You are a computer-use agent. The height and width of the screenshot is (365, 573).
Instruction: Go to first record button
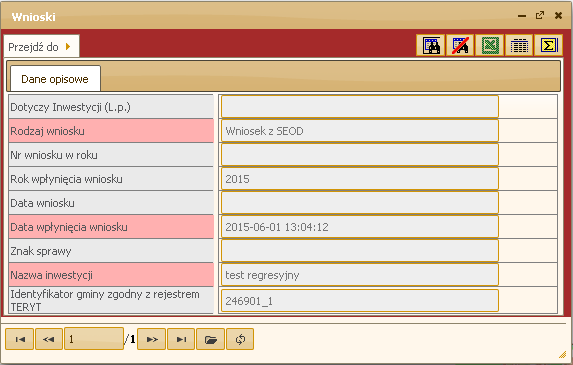click(20, 339)
